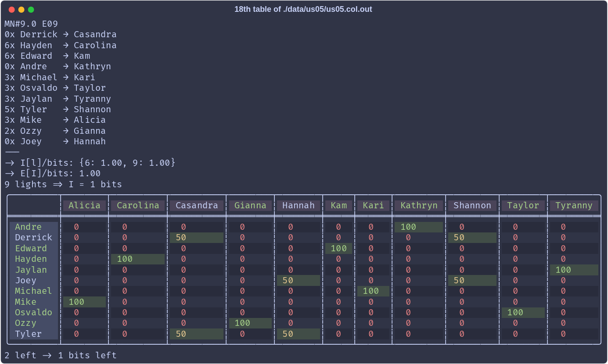This screenshot has height=364, width=608.
Task: Click the 100 cell for Mike and Alicia
Action: [84, 302]
